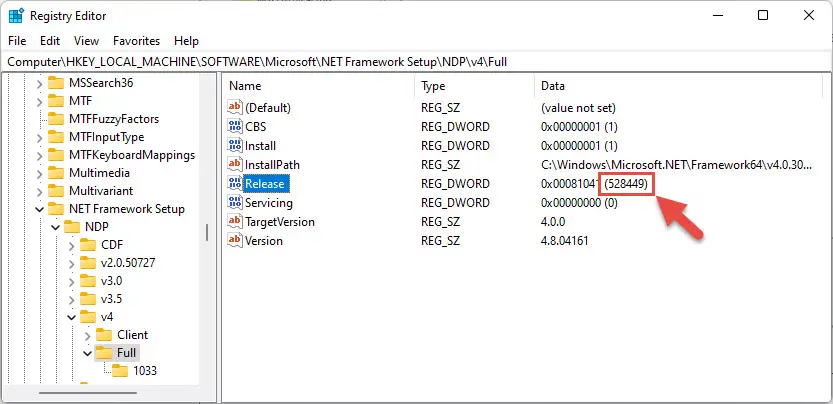Expand the Multivariant key
The image size is (833, 404).
click(39, 191)
